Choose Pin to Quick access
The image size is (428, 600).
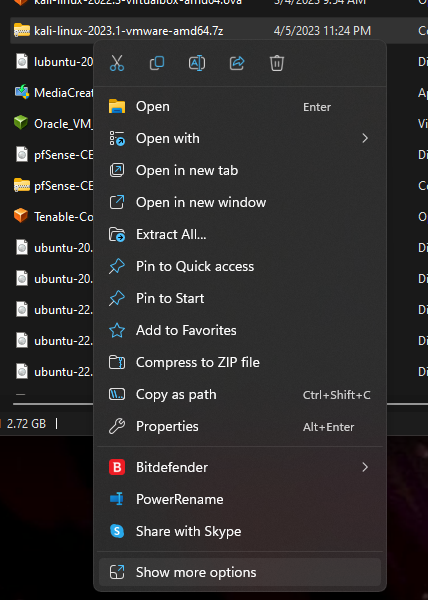click(240, 266)
